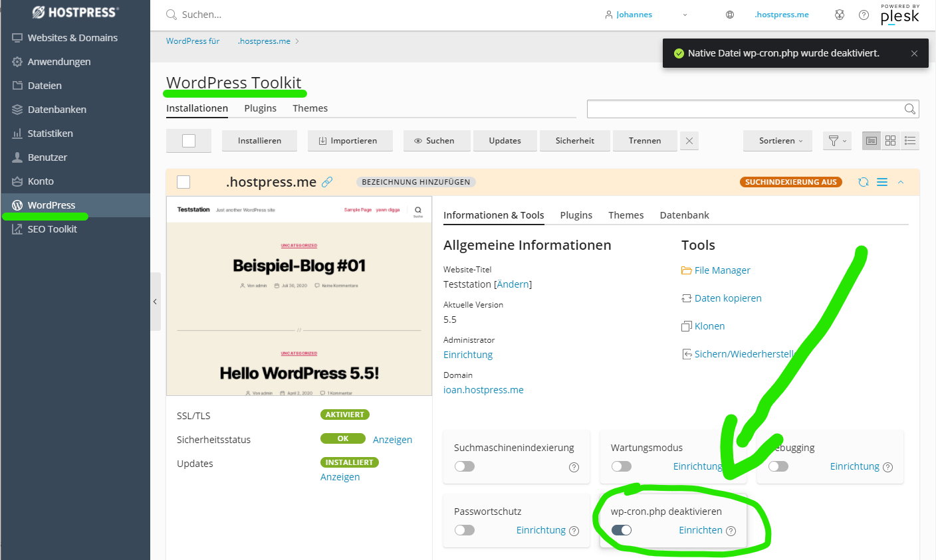
Task: Click the Plesk logo
Action: point(900,15)
